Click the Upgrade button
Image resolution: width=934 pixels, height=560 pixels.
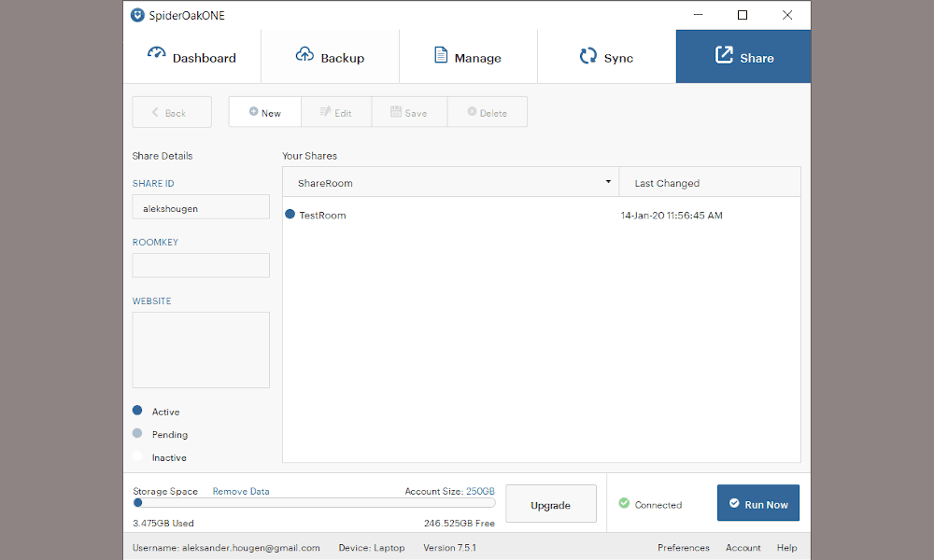551,504
